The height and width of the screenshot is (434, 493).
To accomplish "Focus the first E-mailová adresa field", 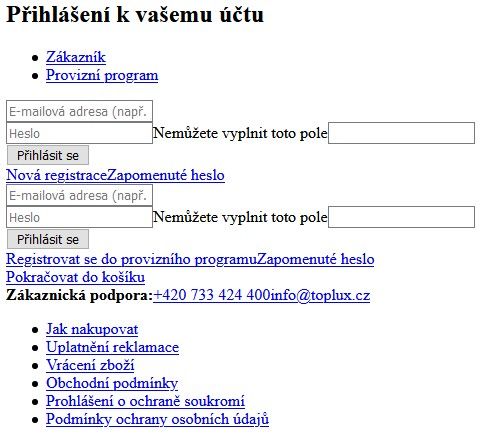I will point(79,111).
